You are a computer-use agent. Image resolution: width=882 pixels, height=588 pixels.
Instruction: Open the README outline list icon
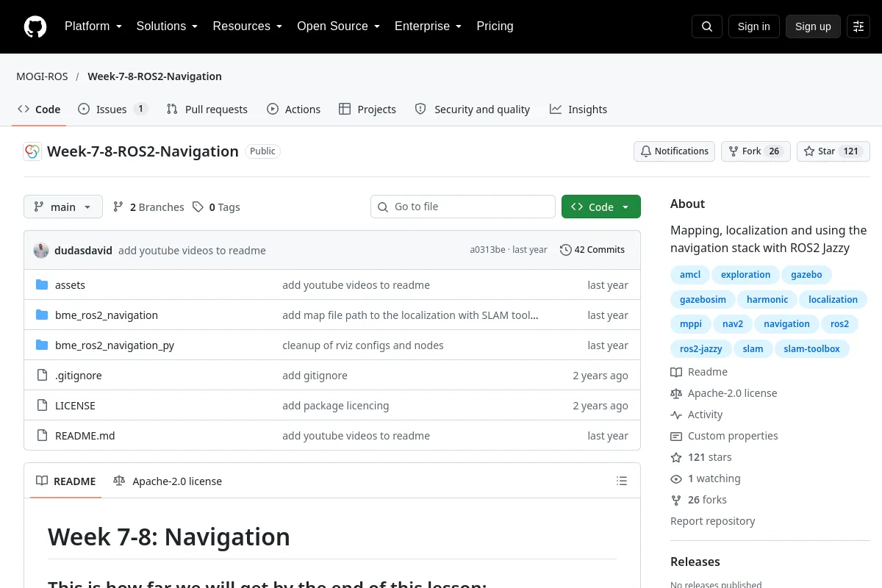pyautogui.click(x=622, y=481)
